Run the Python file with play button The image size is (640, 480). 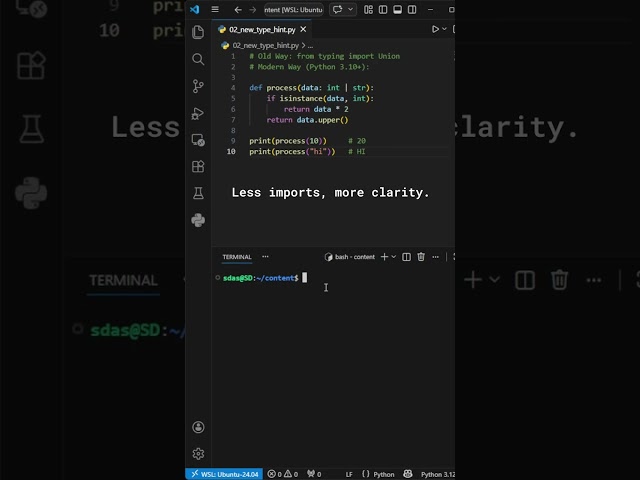click(x=435, y=29)
